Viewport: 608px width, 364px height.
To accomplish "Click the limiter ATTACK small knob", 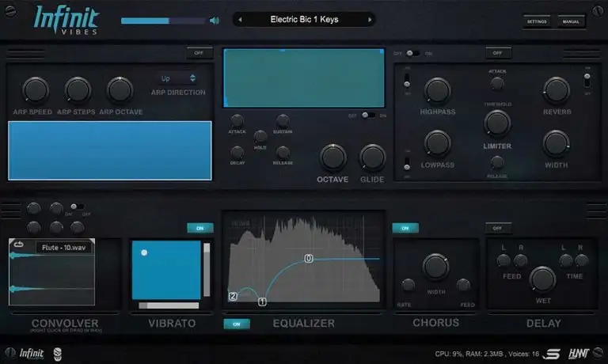I will point(497,83).
